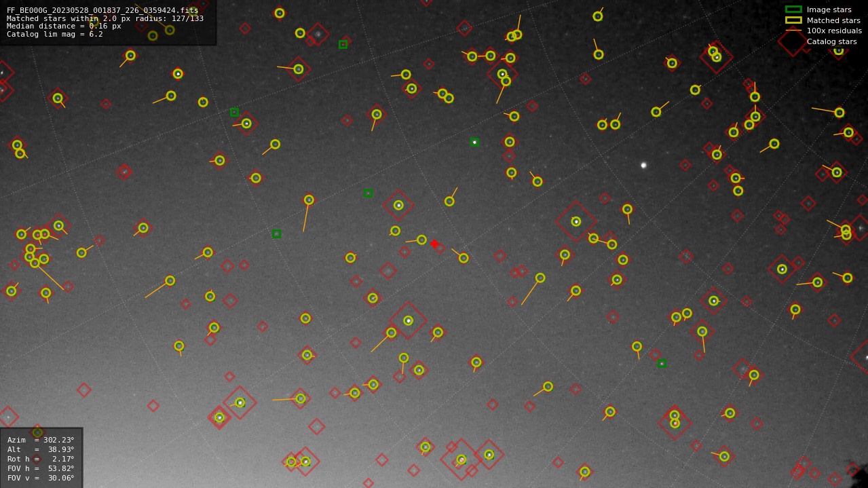This screenshot has height=488, width=868.
Task: Click the 'Azim = 302.23°' value
Action: (x=41, y=440)
